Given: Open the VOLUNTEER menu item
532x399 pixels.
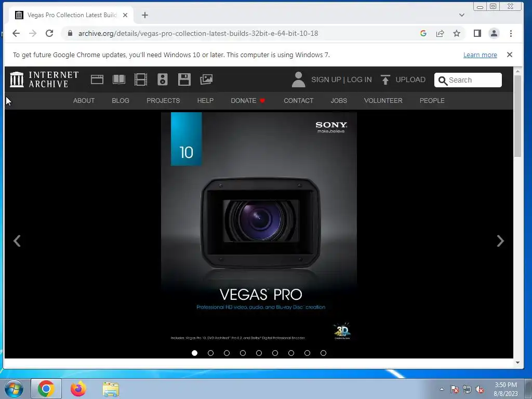Looking at the screenshot, I should pyautogui.click(x=383, y=100).
